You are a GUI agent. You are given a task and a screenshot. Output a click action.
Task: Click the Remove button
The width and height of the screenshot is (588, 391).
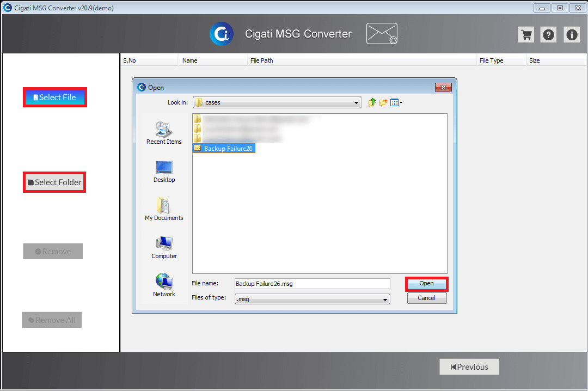[53, 252]
